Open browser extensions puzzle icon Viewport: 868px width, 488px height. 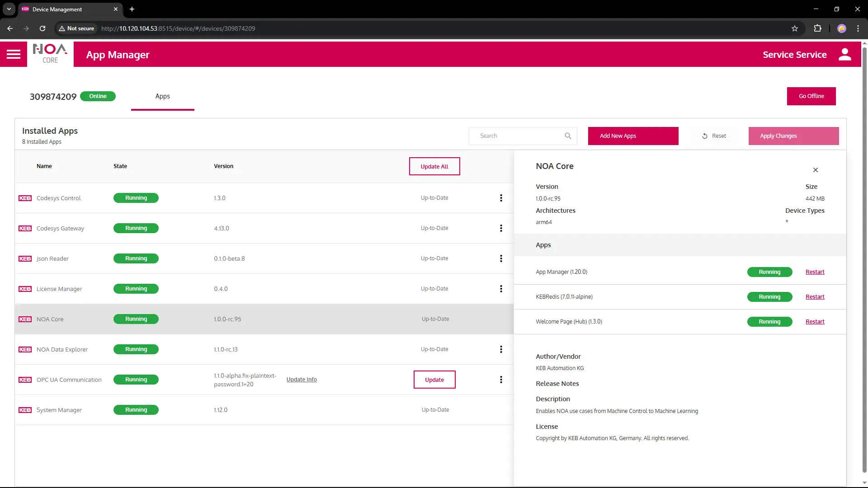click(x=817, y=28)
